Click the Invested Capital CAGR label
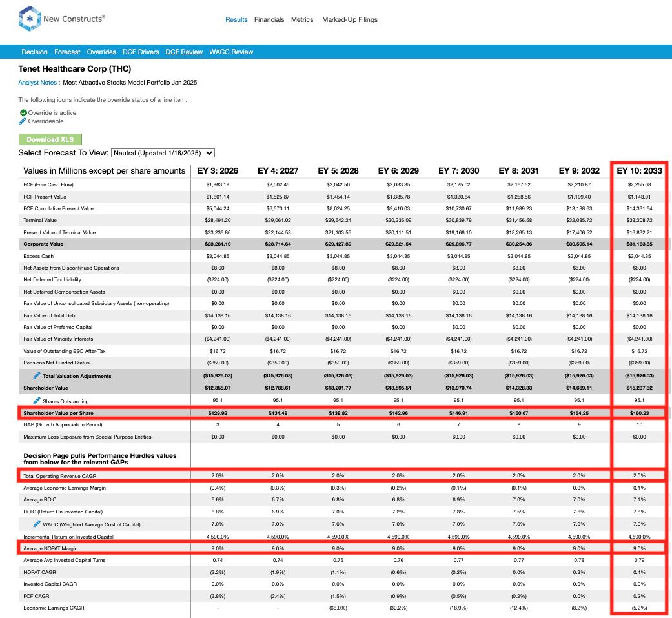 tap(50, 584)
